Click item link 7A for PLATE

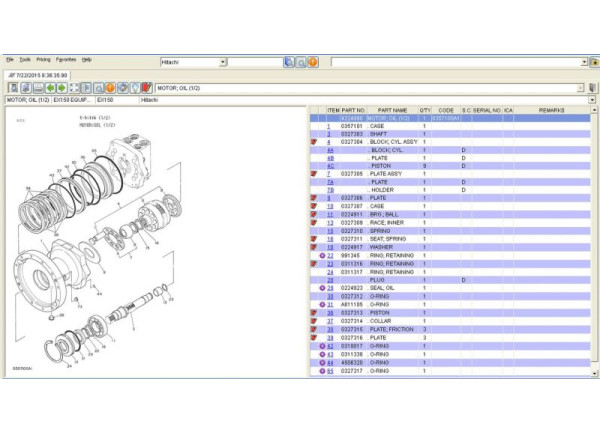(x=331, y=182)
